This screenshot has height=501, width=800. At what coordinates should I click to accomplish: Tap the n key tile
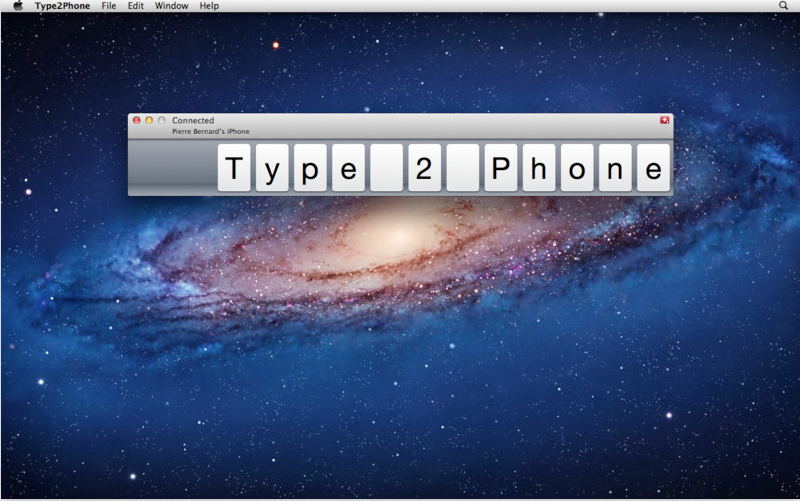[x=615, y=168]
